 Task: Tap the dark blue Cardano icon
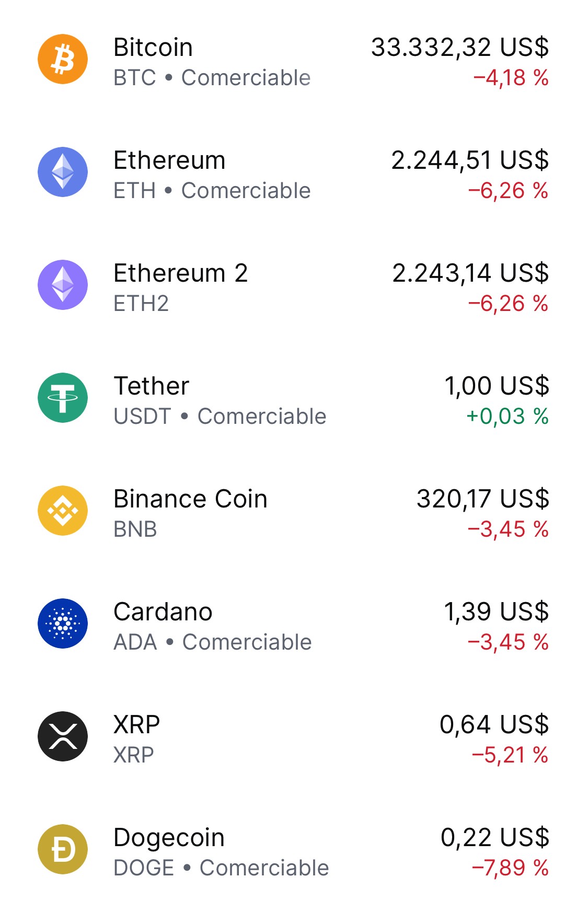pyautogui.click(x=63, y=623)
